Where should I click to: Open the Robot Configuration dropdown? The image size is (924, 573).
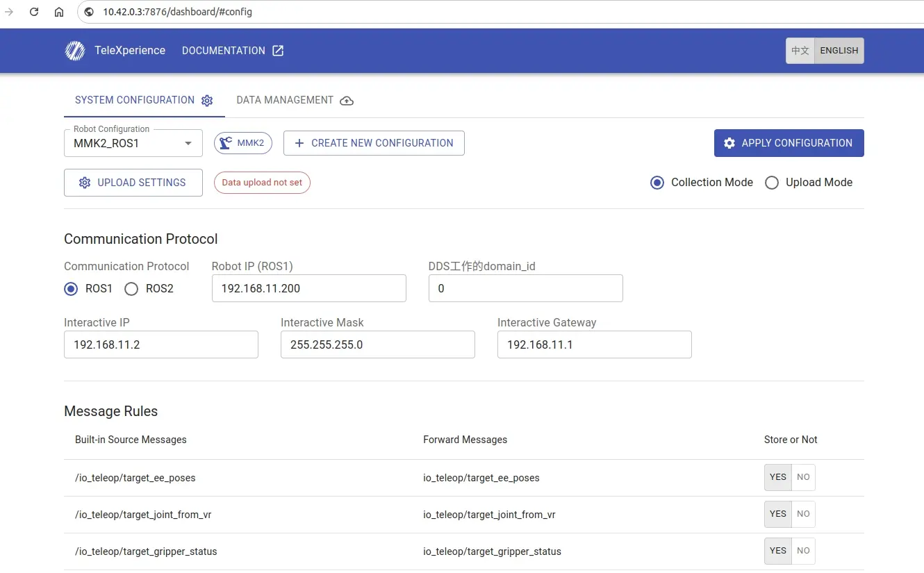point(133,144)
